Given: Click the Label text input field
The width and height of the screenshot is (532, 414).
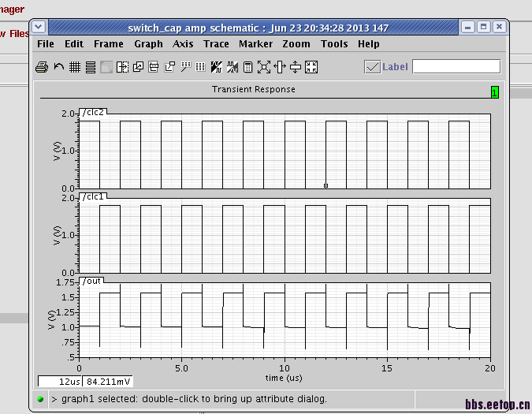Looking at the screenshot, I should [456, 67].
